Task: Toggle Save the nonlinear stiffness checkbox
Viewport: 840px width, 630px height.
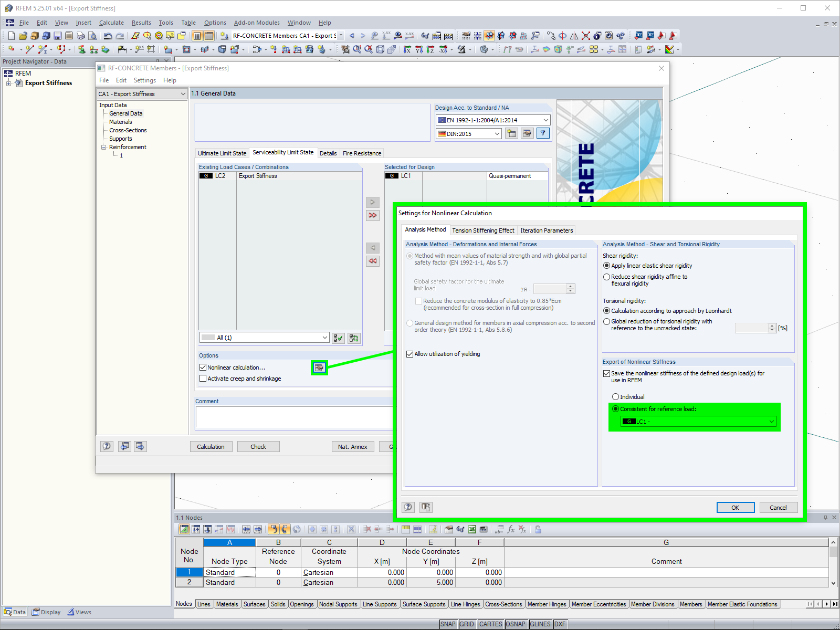Action: (606, 373)
